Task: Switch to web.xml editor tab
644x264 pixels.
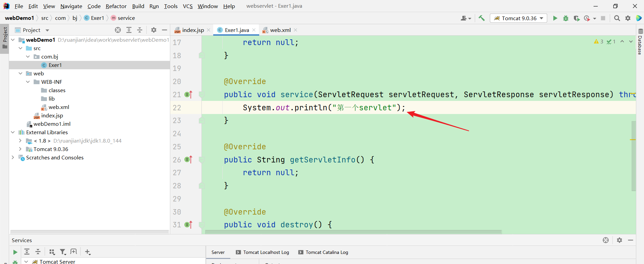Action: (280, 30)
